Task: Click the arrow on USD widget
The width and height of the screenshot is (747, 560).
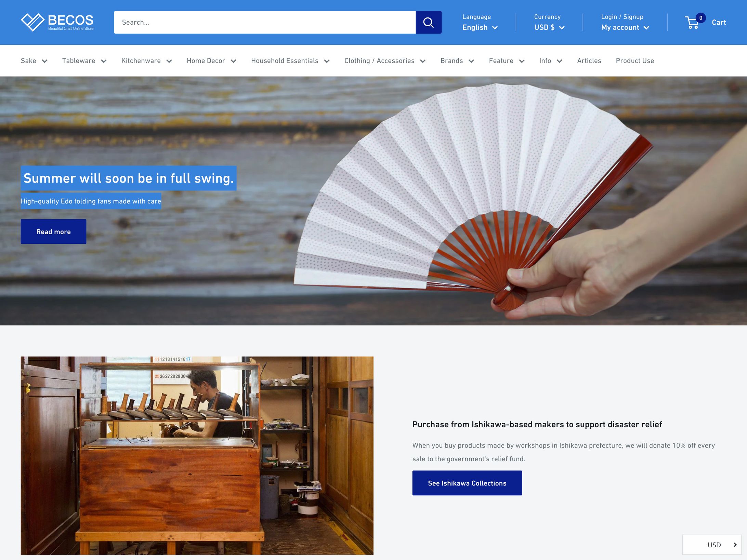Action: coord(735,545)
